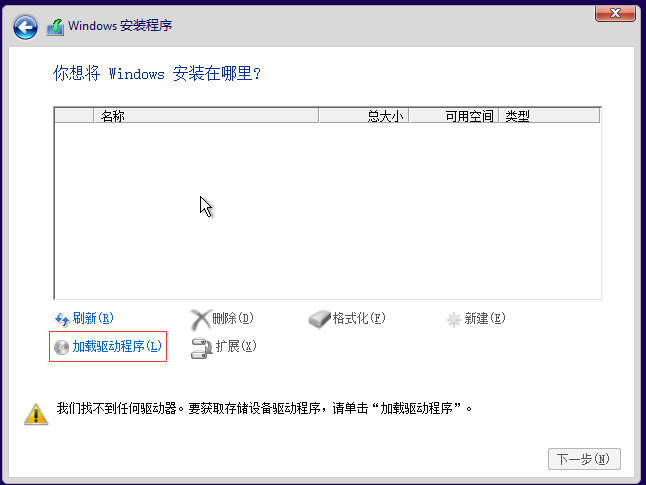Click the Windows Setup installer icon
Image resolution: width=646 pixels, height=485 pixels.
(55, 27)
